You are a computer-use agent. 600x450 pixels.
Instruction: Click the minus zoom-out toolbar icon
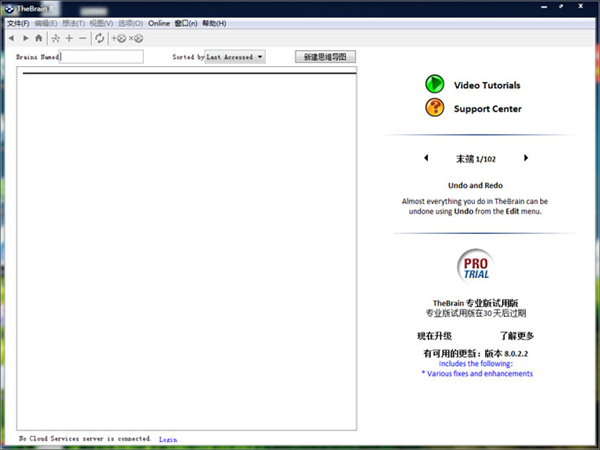click(83, 38)
